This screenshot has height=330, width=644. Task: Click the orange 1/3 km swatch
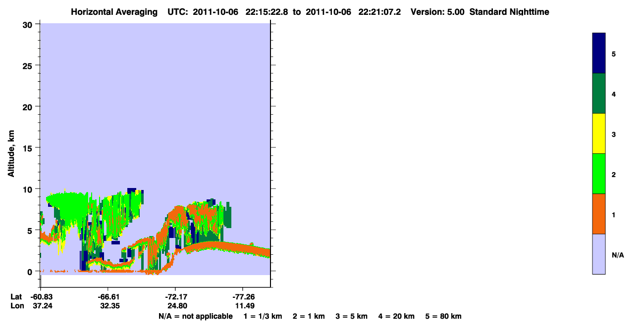599,214
